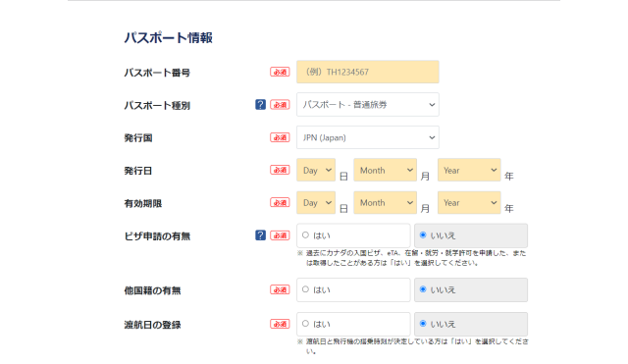628x364 pixels.
Task: Click the 必須 badge beside 有効期限
Action: (280, 203)
